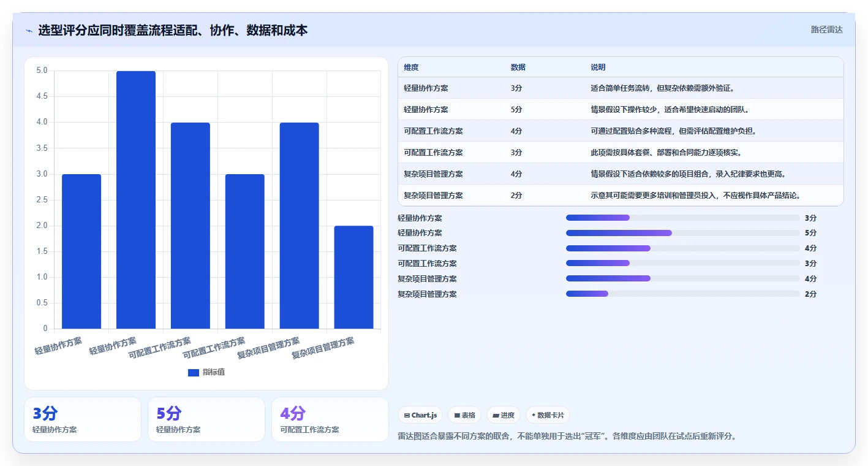Open the 5分 轻量协作方案 data card
868x466 pixels.
(x=206, y=419)
